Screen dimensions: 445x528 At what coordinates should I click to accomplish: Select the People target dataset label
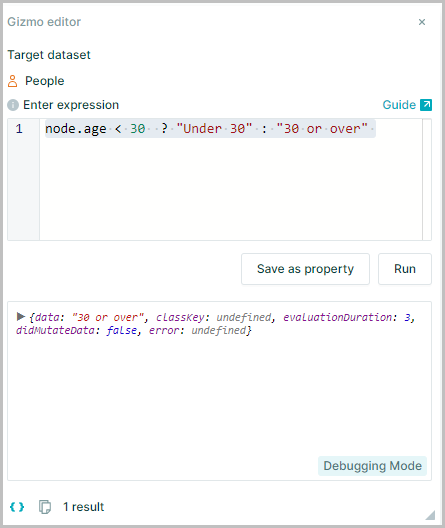point(44,81)
